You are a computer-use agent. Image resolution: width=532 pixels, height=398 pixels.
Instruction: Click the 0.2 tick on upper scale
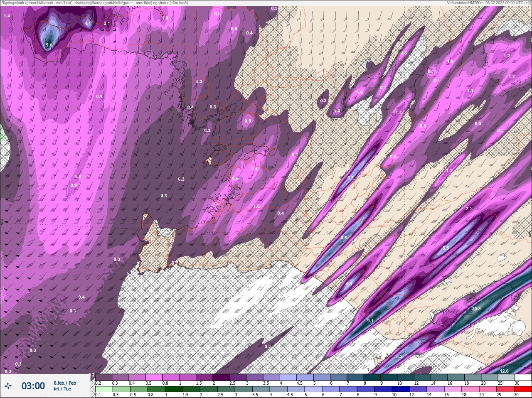pos(98,383)
